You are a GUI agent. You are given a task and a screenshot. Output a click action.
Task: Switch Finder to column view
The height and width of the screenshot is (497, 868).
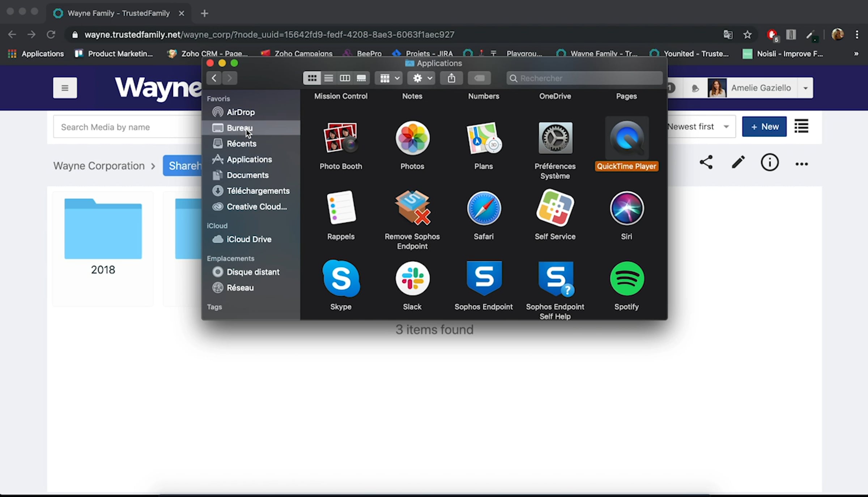tap(345, 78)
